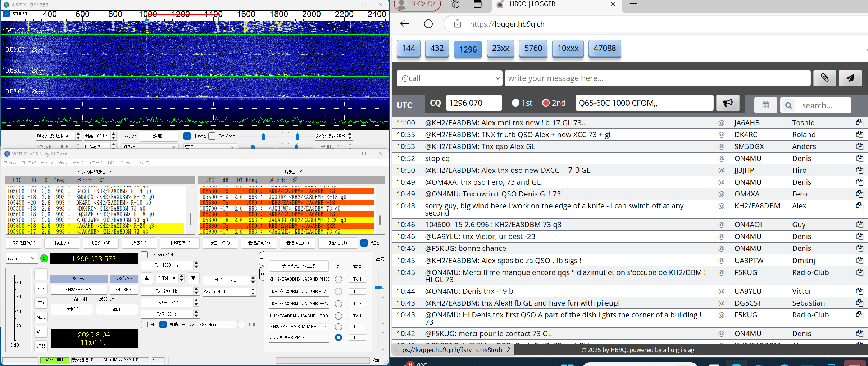
Task: Expand the @call dropdown
Action: pos(449,78)
